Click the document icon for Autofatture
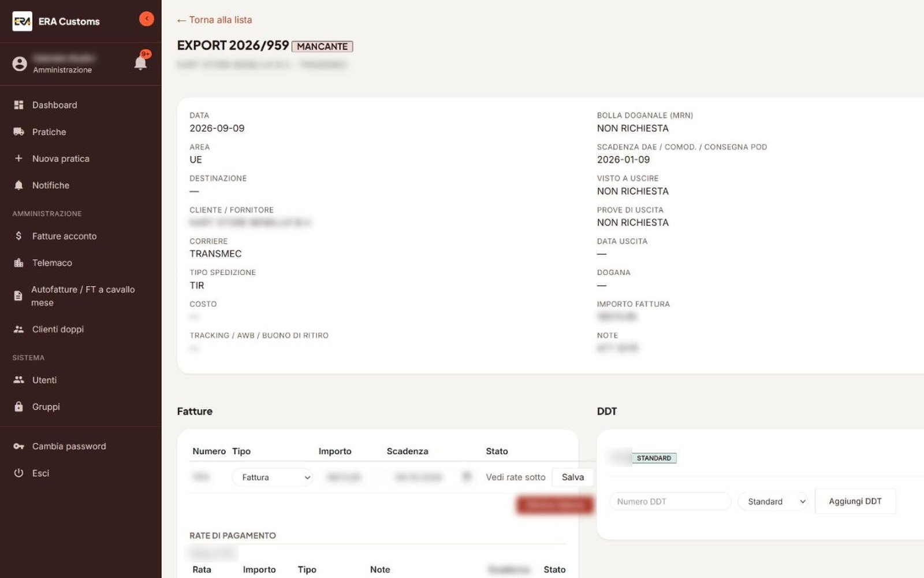 (x=18, y=296)
